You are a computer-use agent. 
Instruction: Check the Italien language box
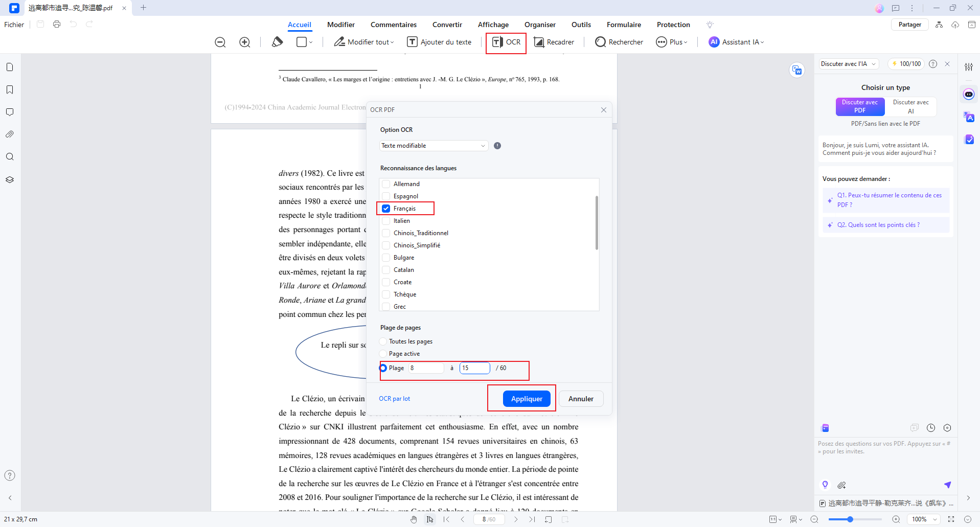click(386, 221)
